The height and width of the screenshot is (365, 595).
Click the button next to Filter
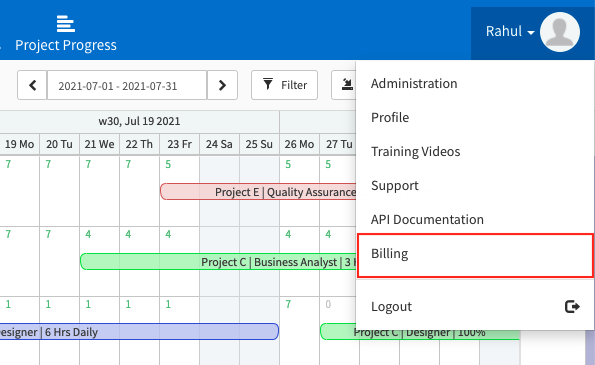(344, 85)
